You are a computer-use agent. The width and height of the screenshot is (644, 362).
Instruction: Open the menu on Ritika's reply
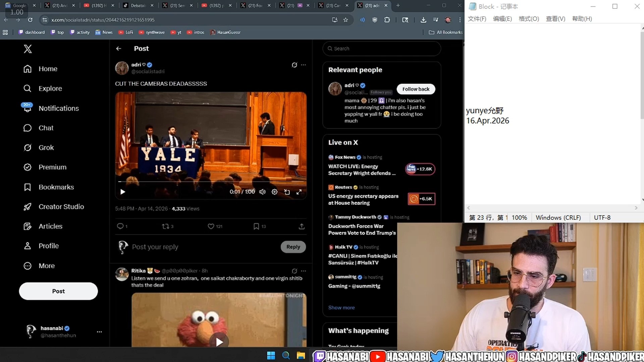304,271
